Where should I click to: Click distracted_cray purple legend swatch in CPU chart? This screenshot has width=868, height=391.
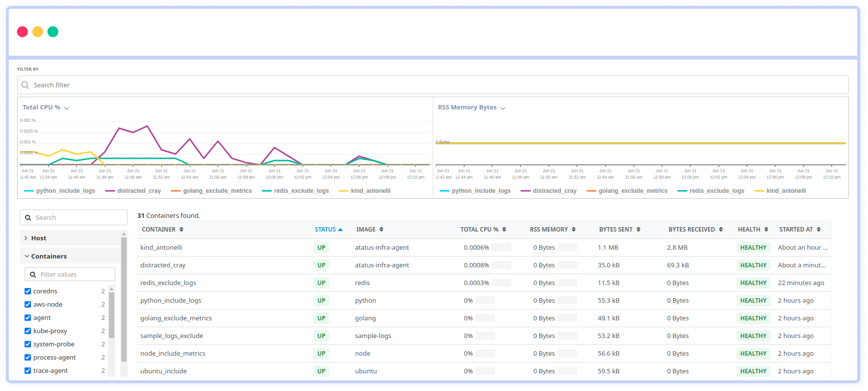[x=110, y=191]
